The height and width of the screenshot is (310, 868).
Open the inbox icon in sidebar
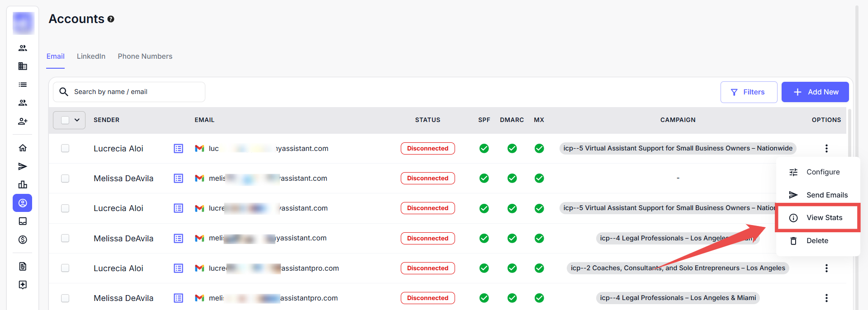pos(23,221)
